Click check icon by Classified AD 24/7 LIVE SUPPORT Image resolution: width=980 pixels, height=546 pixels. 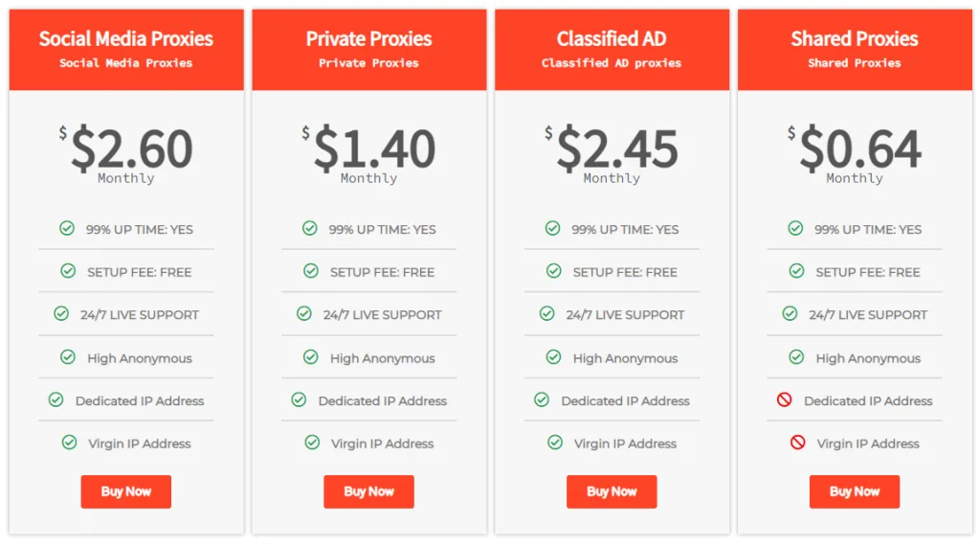point(547,313)
